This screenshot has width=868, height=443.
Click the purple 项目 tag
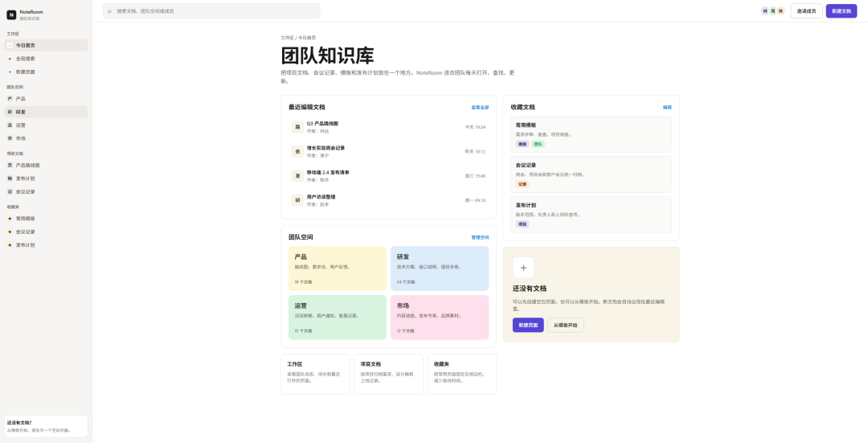pos(522,224)
